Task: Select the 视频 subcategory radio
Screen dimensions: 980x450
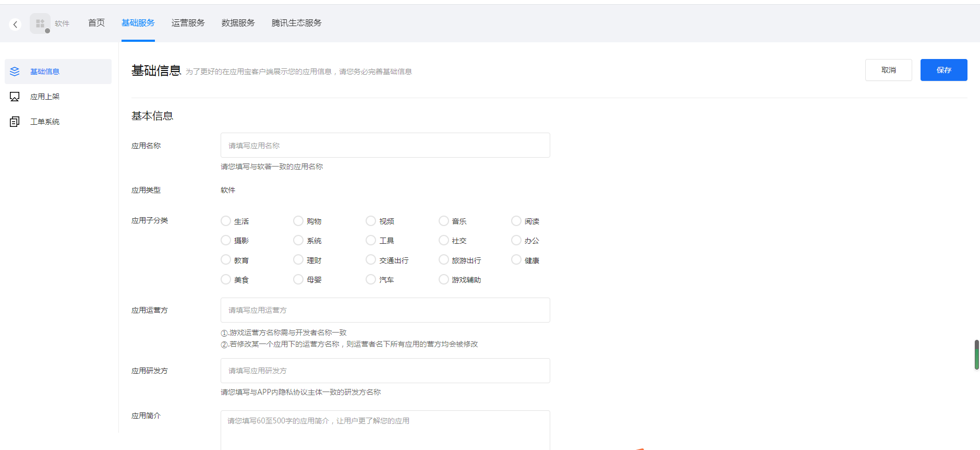Action: (x=371, y=221)
